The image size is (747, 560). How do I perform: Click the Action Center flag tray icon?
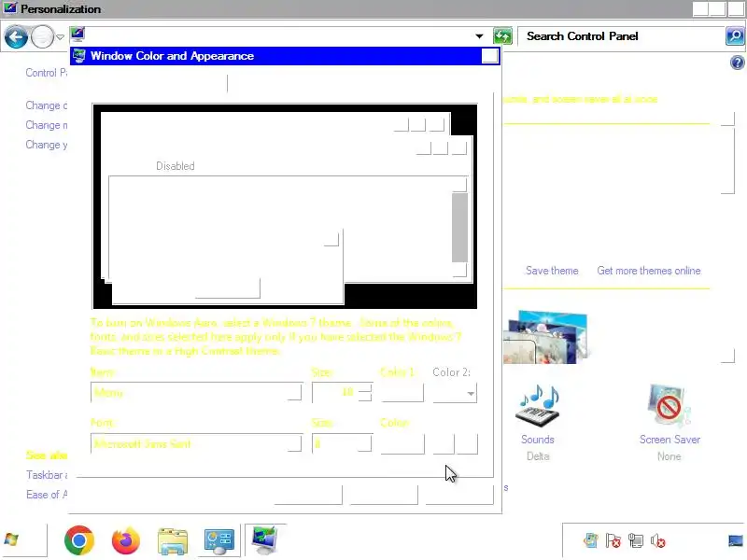pyautogui.click(x=613, y=540)
